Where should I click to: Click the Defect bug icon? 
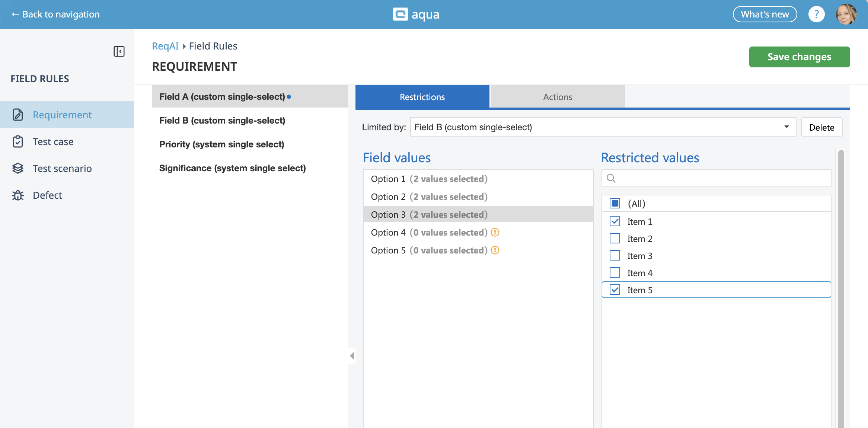click(x=18, y=195)
